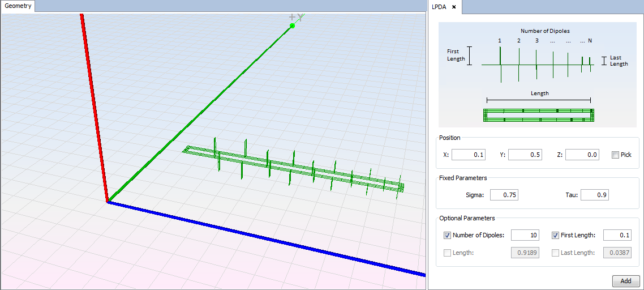This screenshot has height=290, width=644.
Task: Switch to the Geometry tab
Action: point(18,6)
